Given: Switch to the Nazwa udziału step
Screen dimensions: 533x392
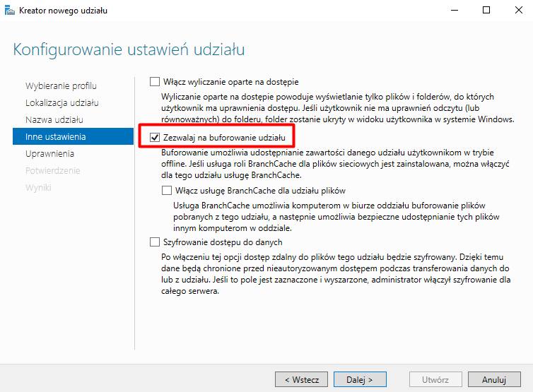Looking at the screenshot, I should [54, 119].
